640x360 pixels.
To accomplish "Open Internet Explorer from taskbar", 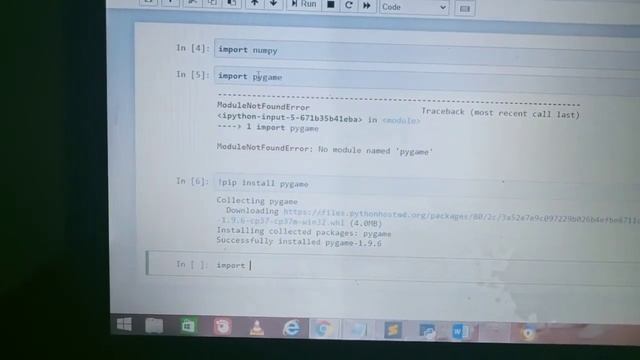I will point(291,328).
